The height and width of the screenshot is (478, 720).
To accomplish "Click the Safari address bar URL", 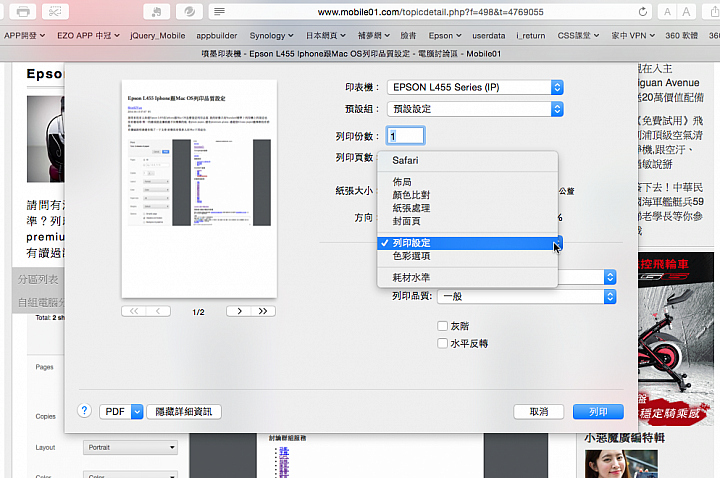I will point(430,12).
